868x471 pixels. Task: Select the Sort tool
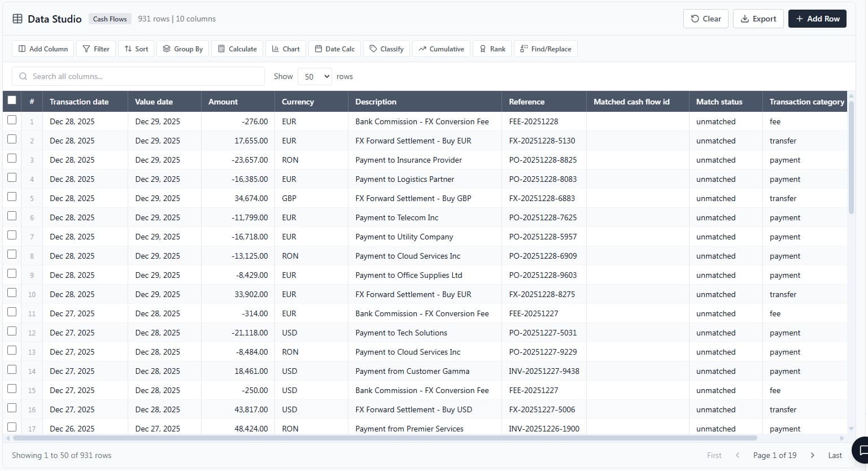136,49
